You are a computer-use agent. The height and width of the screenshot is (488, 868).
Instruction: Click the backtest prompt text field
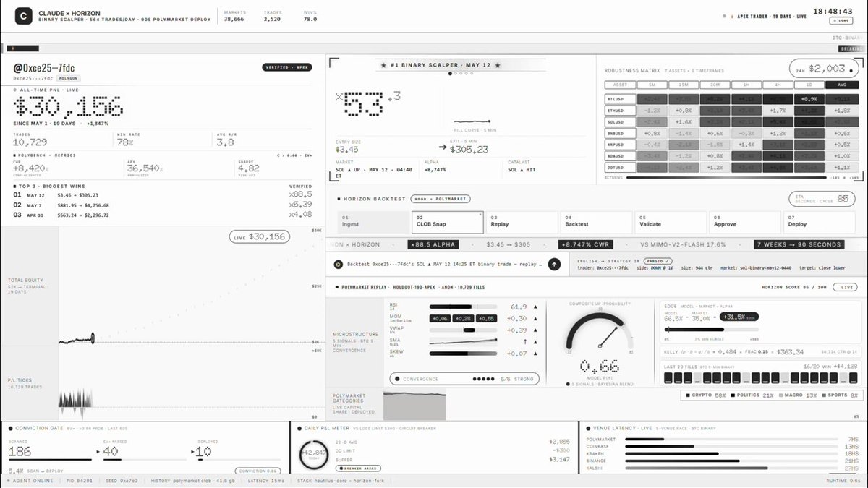coord(444,265)
